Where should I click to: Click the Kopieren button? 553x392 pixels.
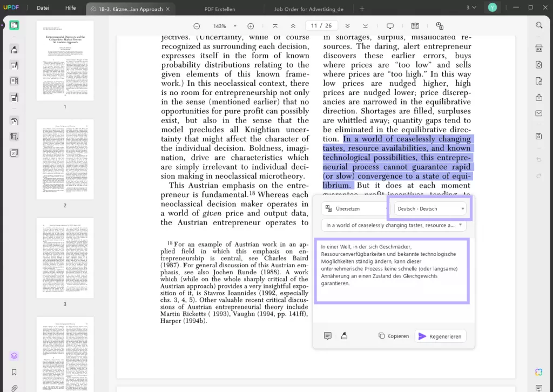[394, 336]
